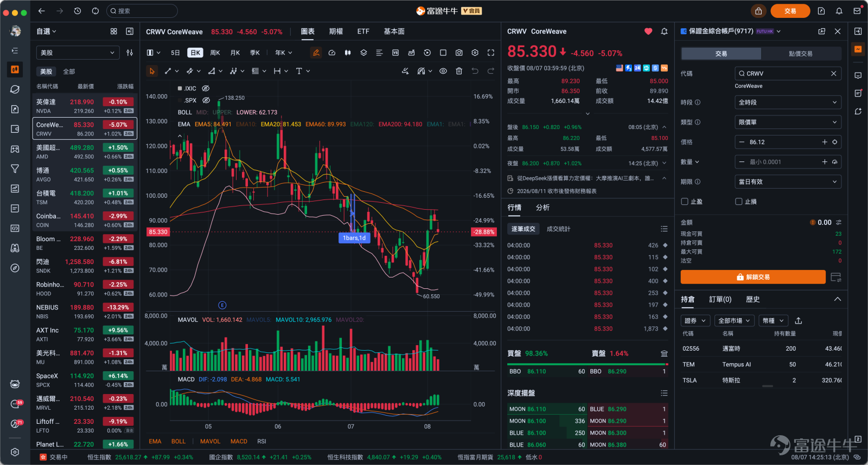Open the 證券 holdings filter dropdown

[x=695, y=320]
